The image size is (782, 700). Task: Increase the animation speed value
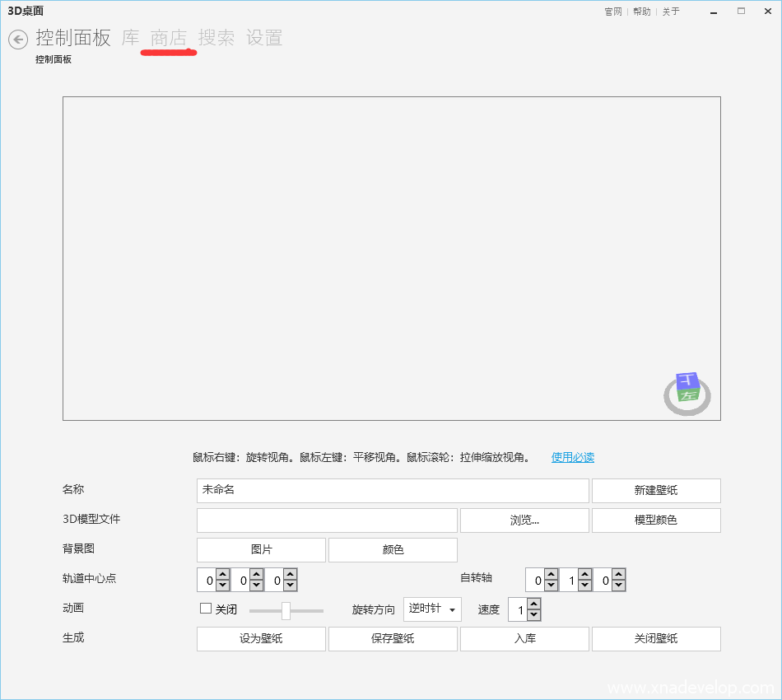click(x=533, y=604)
